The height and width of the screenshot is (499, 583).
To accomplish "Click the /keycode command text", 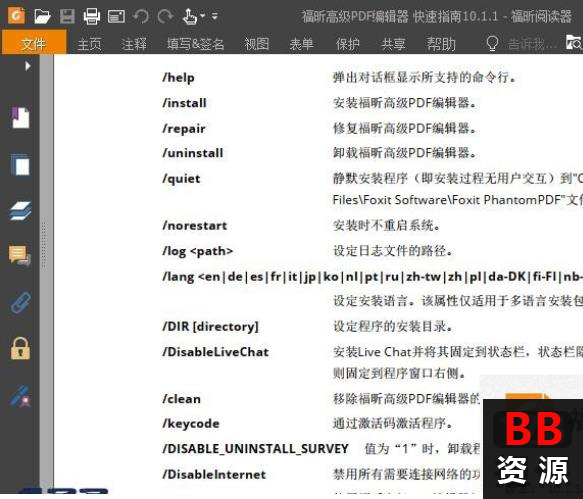I will tap(191, 424).
